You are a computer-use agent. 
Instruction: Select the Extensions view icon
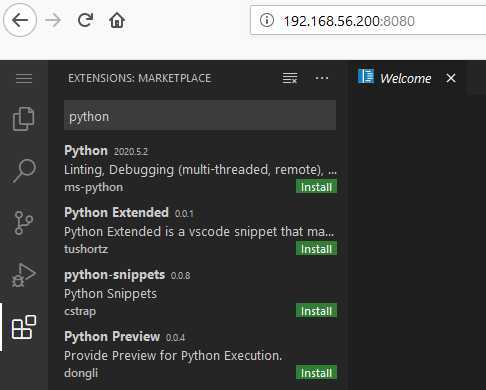click(x=24, y=327)
